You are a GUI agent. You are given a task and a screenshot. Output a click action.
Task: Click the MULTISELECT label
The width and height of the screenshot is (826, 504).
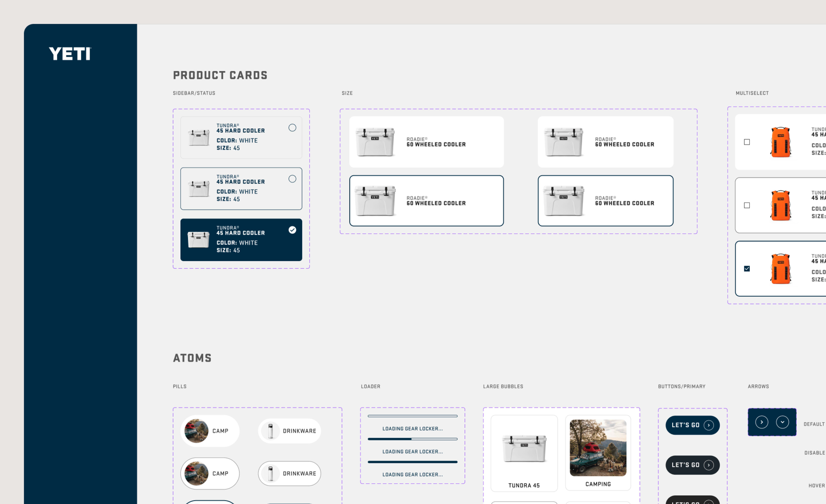752,93
